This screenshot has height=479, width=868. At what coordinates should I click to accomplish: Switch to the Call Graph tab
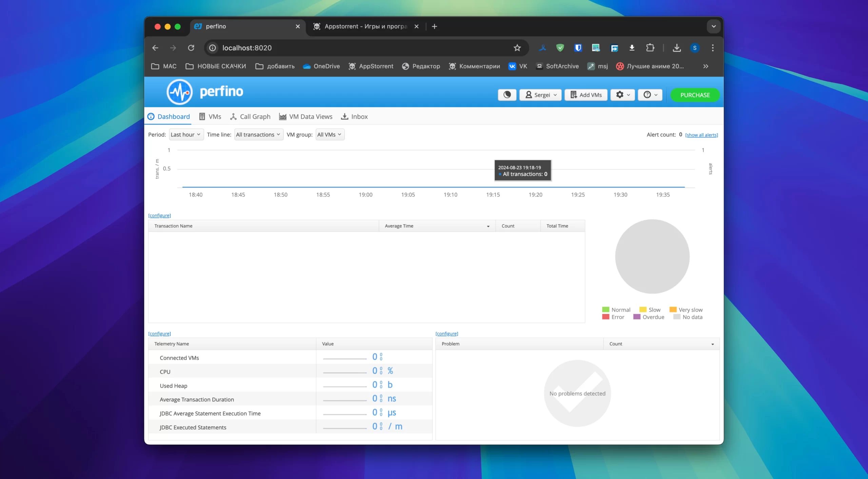[x=250, y=117]
